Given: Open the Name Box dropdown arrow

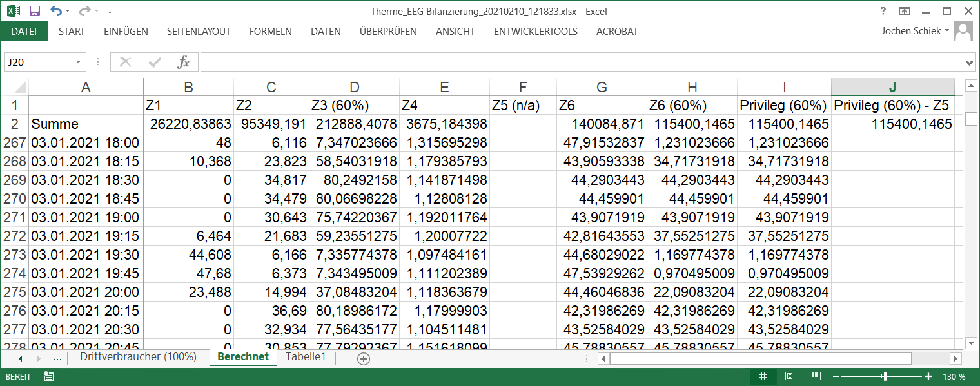Looking at the screenshot, I should [78, 62].
